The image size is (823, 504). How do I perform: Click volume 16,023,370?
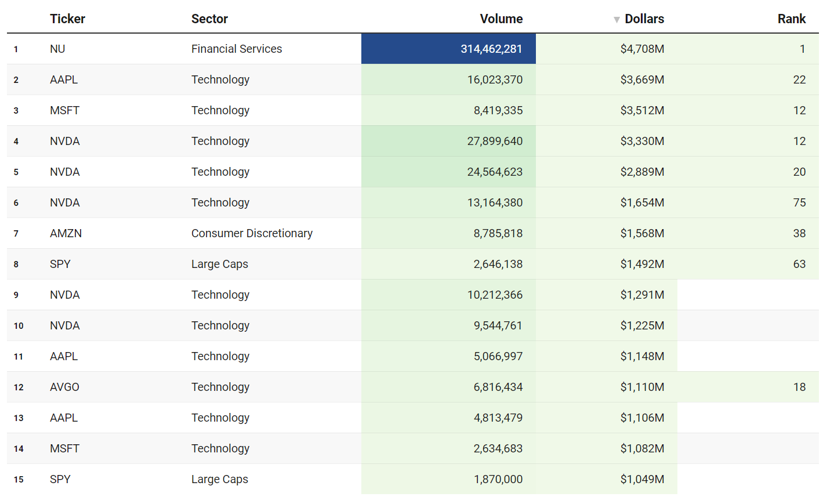coord(495,80)
